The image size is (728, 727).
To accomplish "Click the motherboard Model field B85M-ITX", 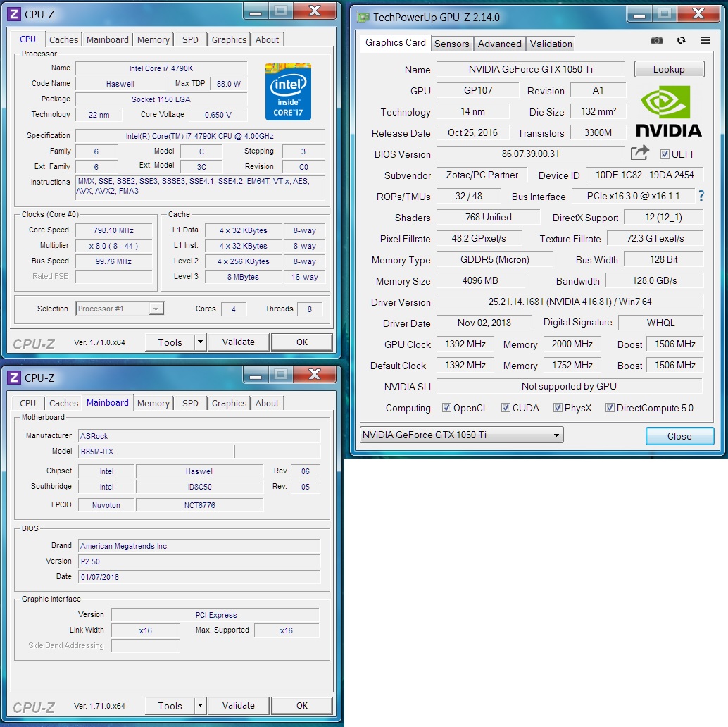I will tap(156, 452).
